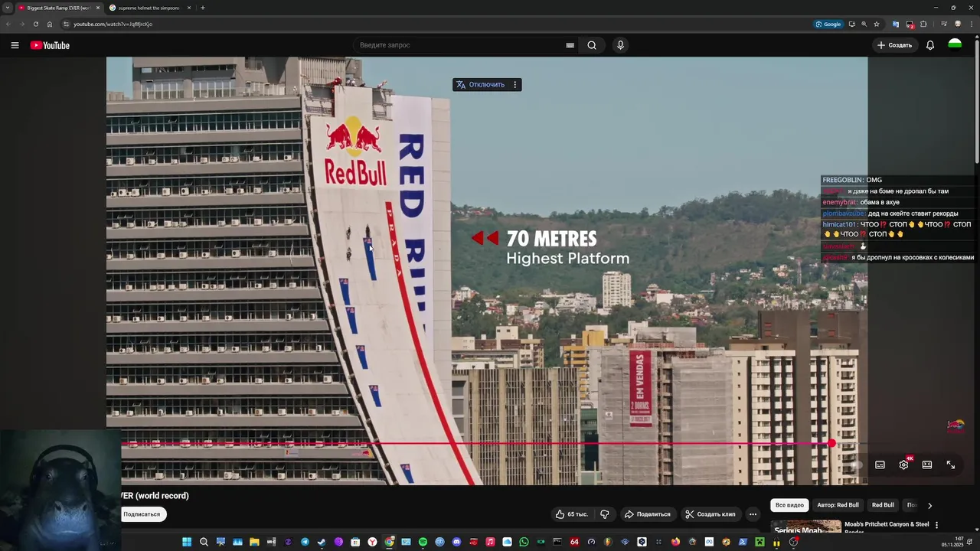The height and width of the screenshot is (551, 980).
Task: Open the account avatar menu
Action: click(x=955, y=45)
